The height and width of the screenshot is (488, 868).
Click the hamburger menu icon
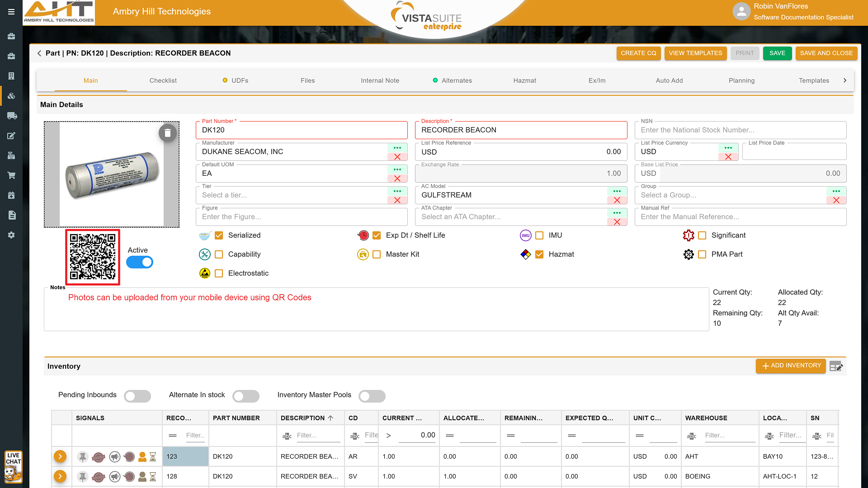coord(11,12)
